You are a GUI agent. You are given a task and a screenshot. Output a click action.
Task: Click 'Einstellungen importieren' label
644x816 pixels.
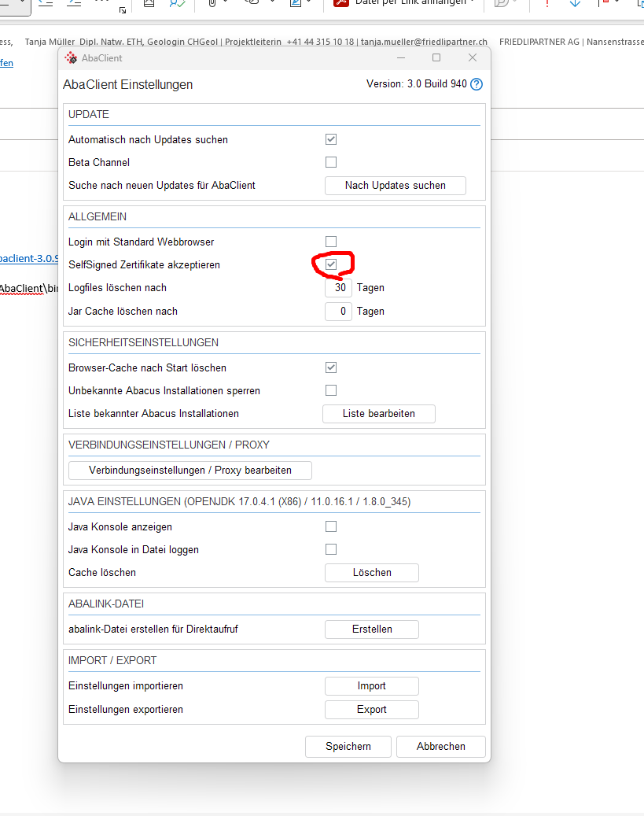125,686
